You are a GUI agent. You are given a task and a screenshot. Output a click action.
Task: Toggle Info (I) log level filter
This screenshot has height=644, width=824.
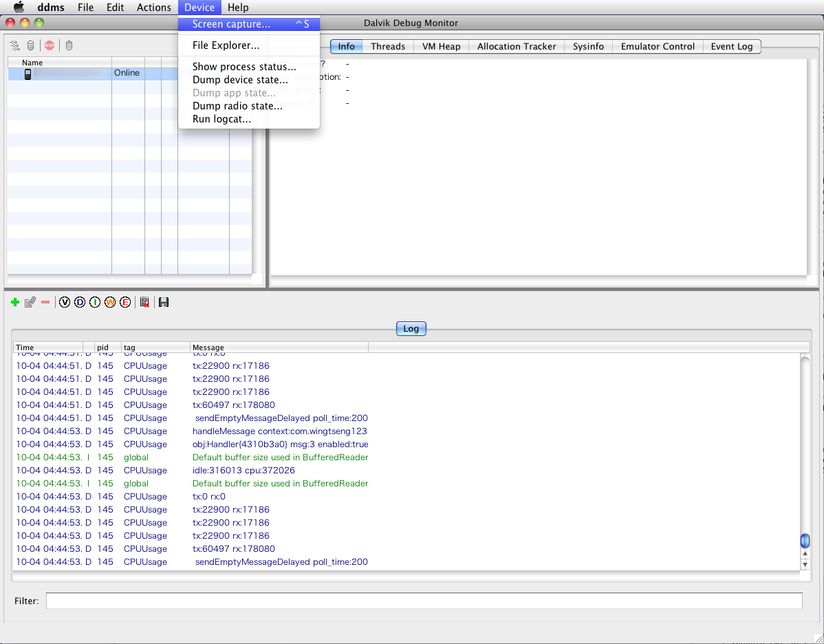click(95, 302)
